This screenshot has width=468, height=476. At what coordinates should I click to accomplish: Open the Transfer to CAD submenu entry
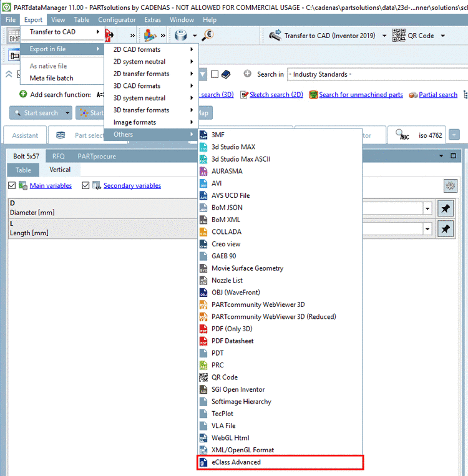pyautogui.click(x=62, y=32)
